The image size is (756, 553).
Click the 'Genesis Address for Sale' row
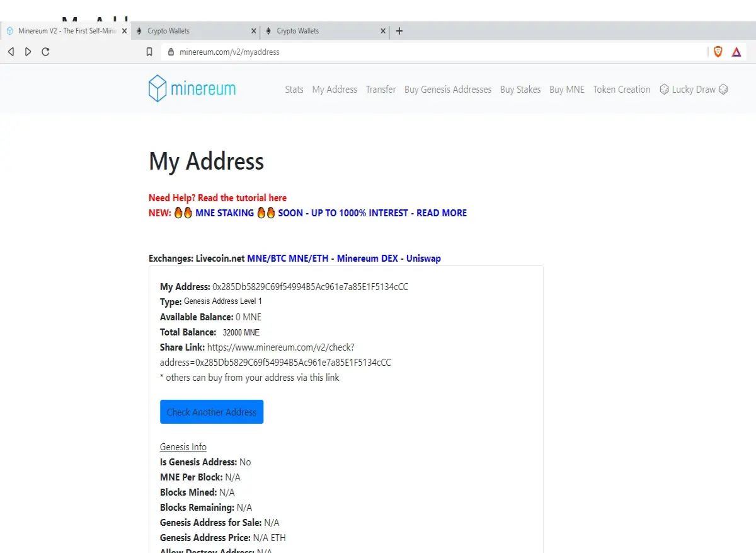[220, 523]
